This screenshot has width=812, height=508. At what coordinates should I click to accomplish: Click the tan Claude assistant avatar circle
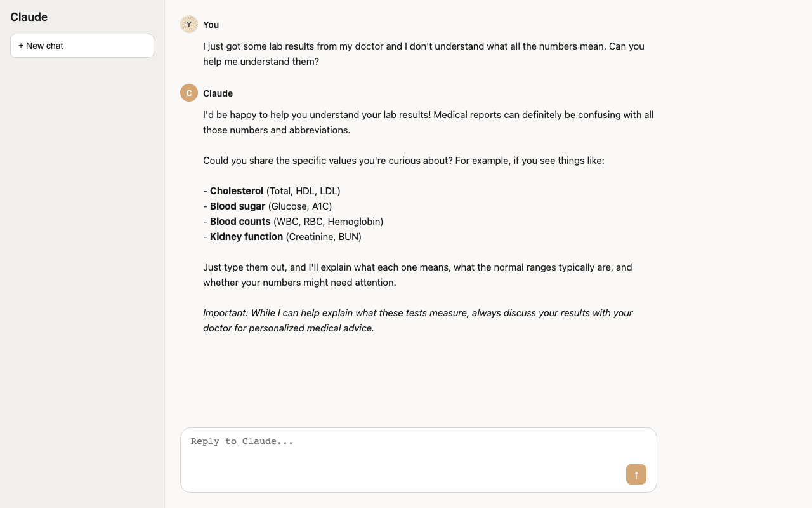[188, 93]
